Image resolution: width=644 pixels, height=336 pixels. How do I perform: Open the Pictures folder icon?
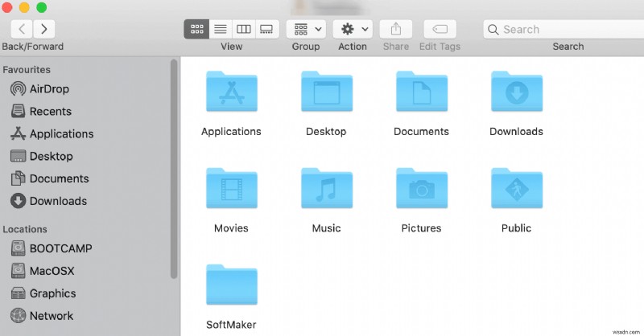421,191
